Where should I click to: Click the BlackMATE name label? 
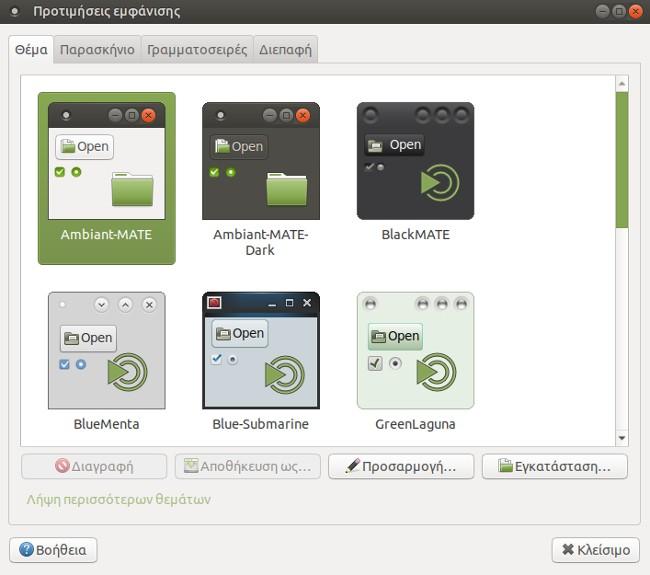415,235
